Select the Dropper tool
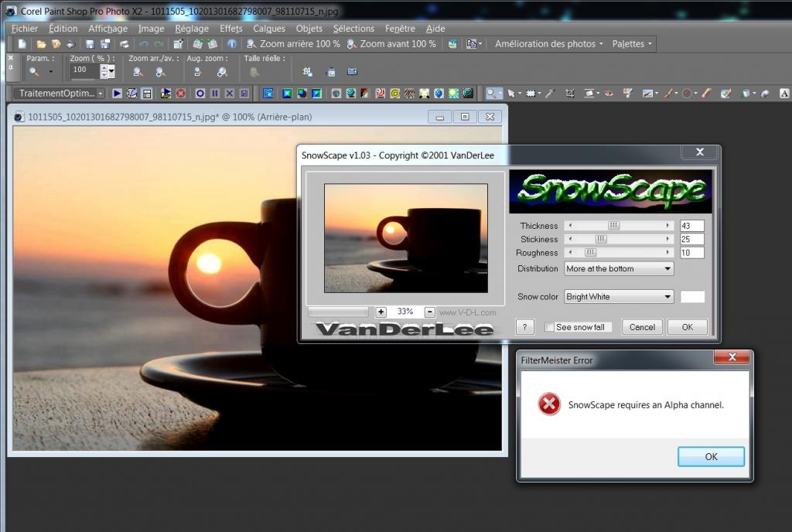This screenshot has height=532, width=792. pos(550,94)
